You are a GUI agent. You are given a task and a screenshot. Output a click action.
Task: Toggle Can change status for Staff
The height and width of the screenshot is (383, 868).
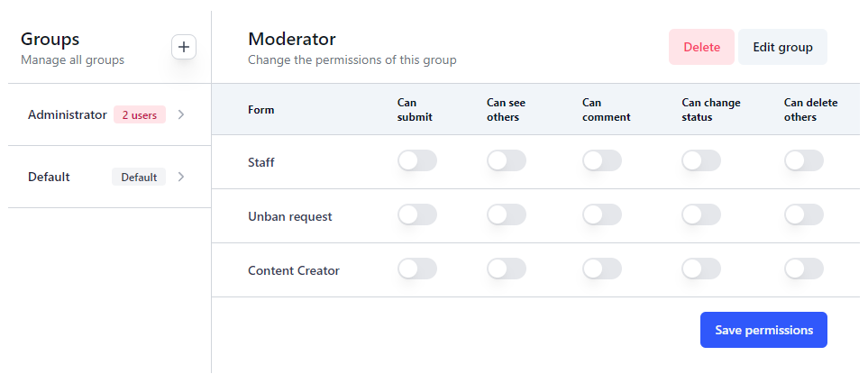[701, 160]
